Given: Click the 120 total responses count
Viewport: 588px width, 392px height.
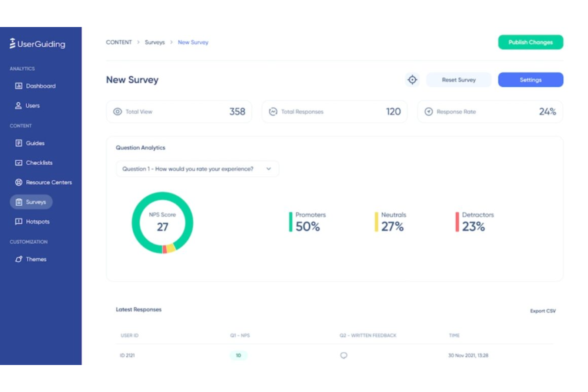Looking at the screenshot, I should point(393,112).
